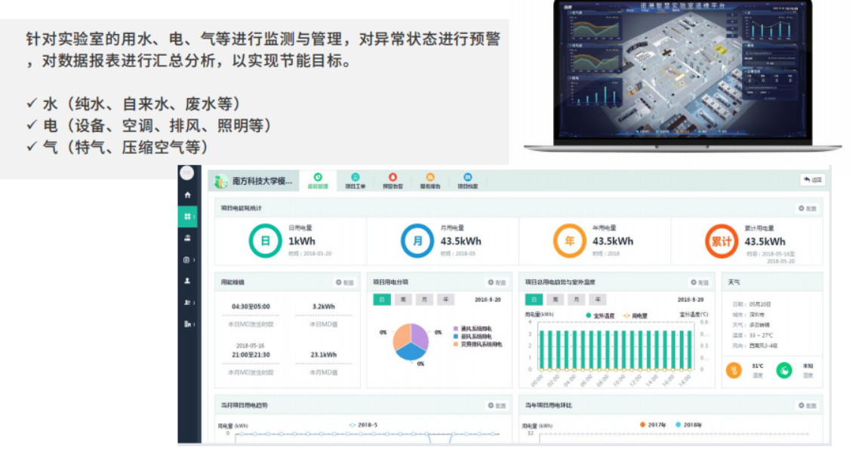Image resolution: width=868 pixels, height=455 pixels.
Task: Toggle the 室外温度 legend series
Action: pos(601,315)
